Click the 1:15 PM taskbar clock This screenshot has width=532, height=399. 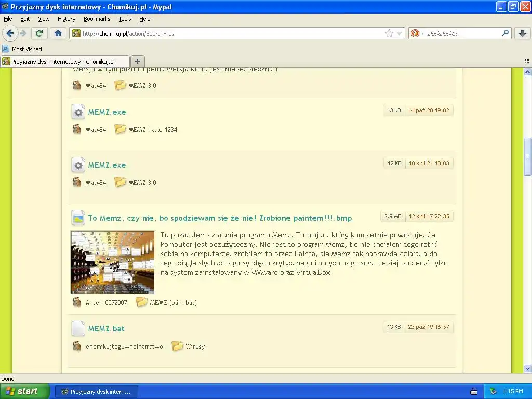click(513, 392)
